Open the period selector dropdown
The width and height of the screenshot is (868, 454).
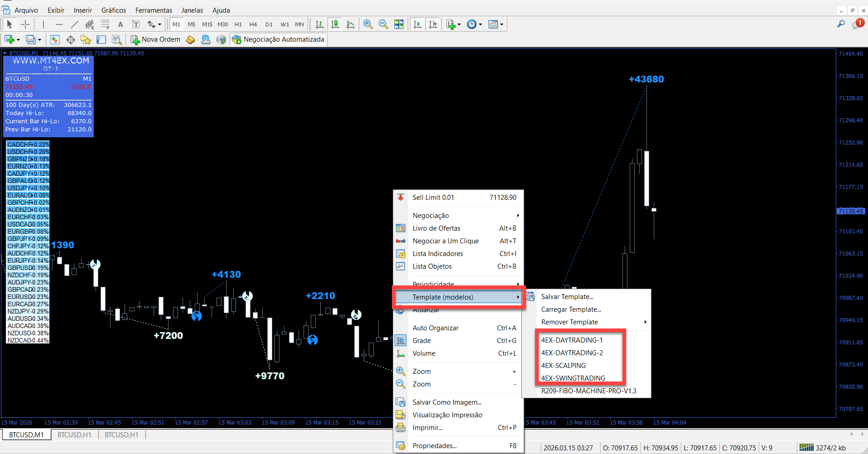[x=480, y=24]
